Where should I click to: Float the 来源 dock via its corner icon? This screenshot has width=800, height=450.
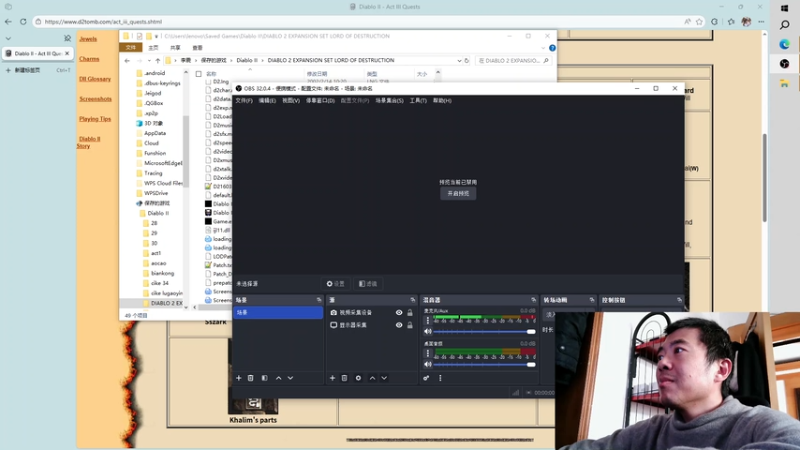coord(413,300)
